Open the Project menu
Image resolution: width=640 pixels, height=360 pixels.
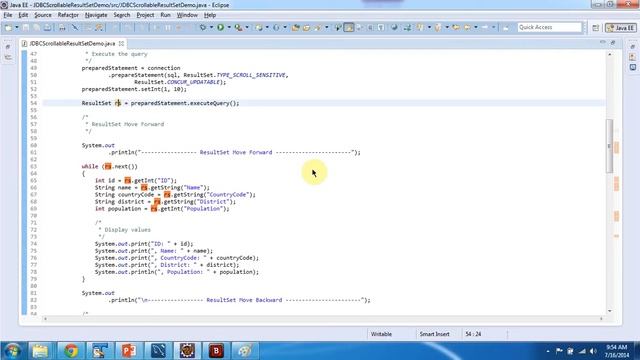[x=145, y=15]
